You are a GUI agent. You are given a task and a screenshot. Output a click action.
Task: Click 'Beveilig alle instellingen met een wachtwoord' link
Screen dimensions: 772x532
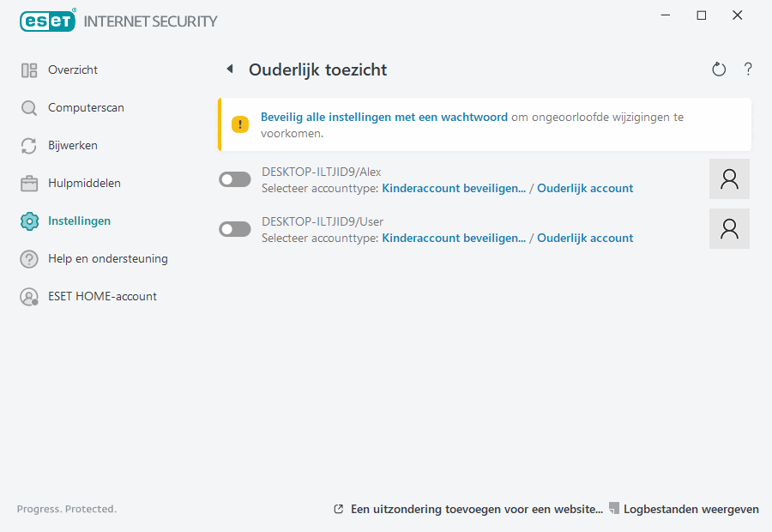[383, 117]
